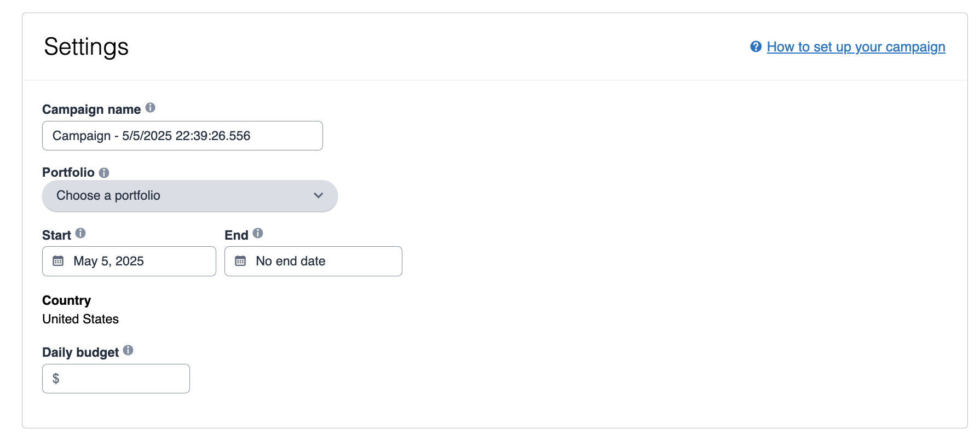Focus the Daily budget dollar input
This screenshot has width=980, height=441.
tap(123, 379)
